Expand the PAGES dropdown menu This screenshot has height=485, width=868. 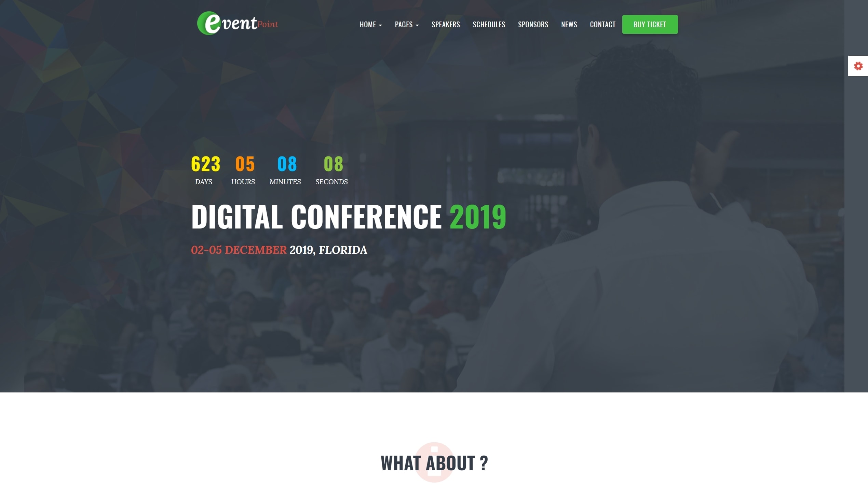pos(407,24)
